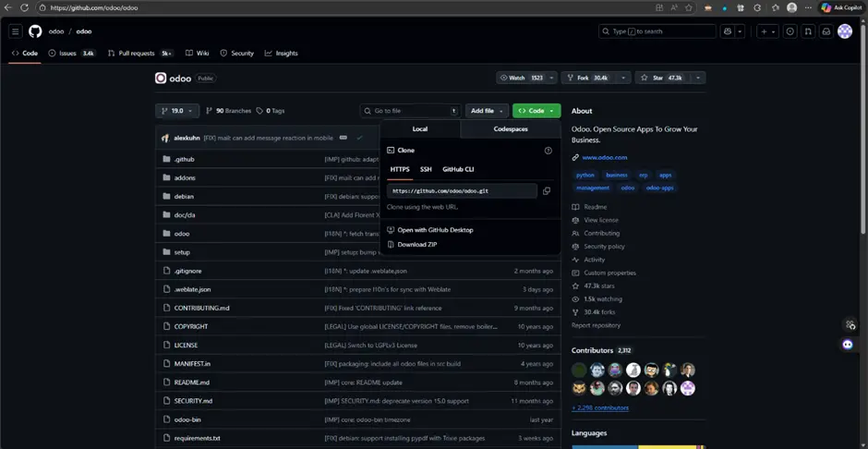Click the browser back arrow
The width and height of the screenshot is (868, 449).
(x=7, y=7)
